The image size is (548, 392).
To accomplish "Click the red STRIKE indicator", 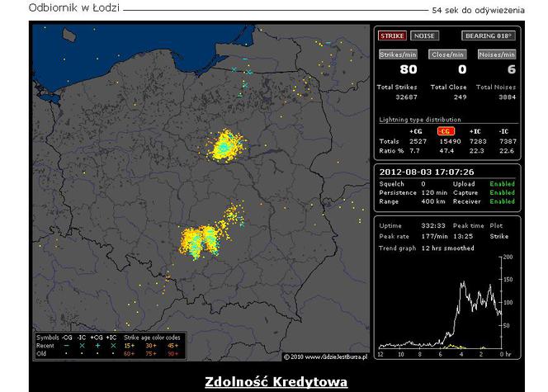I will click(392, 36).
